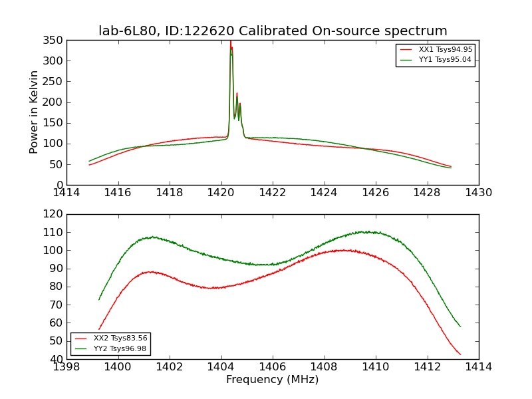This screenshot has height=399, width=532.
Task: Click the 120 tick label on lower y-axis
Action: pos(53,214)
